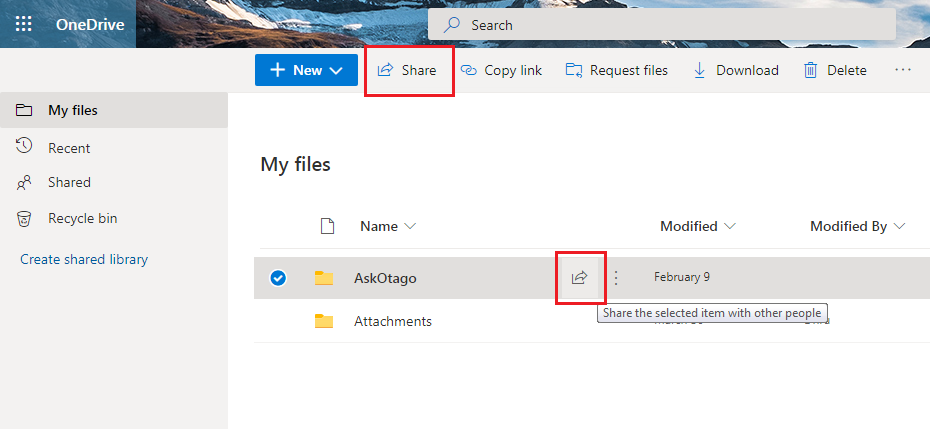The width and height of the screenshot is (930, 429).
Task: Go to Recent in the sidebar
Action: [69, 148]
